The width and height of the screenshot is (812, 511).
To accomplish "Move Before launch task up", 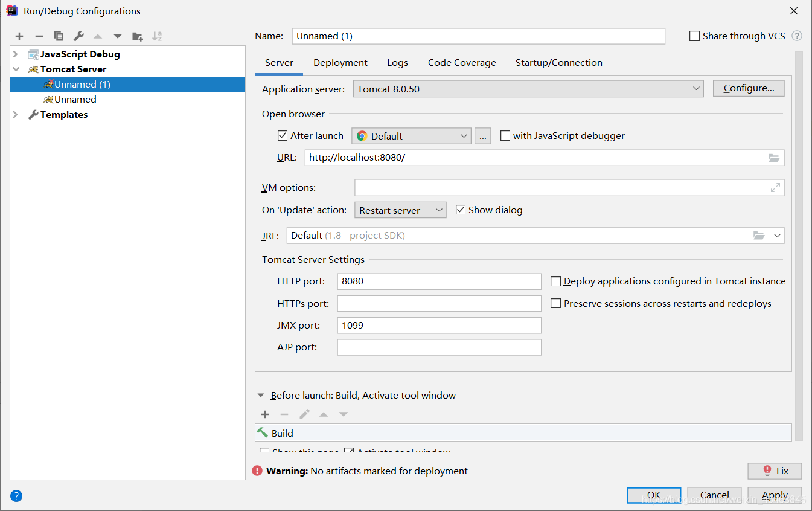I will point(324,414).
